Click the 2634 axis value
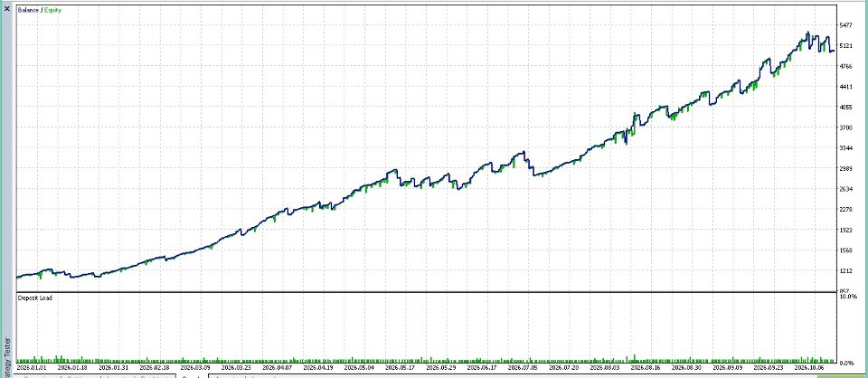The width and height of the screenshot is (868, 378). [x=846, y=189]
